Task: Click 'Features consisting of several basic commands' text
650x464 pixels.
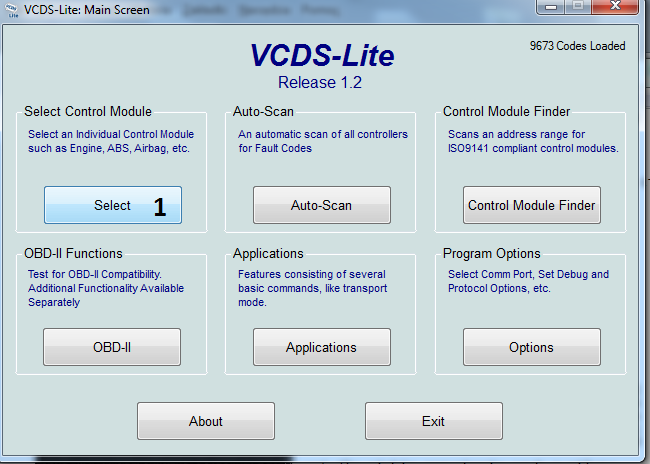Action: 313,288
